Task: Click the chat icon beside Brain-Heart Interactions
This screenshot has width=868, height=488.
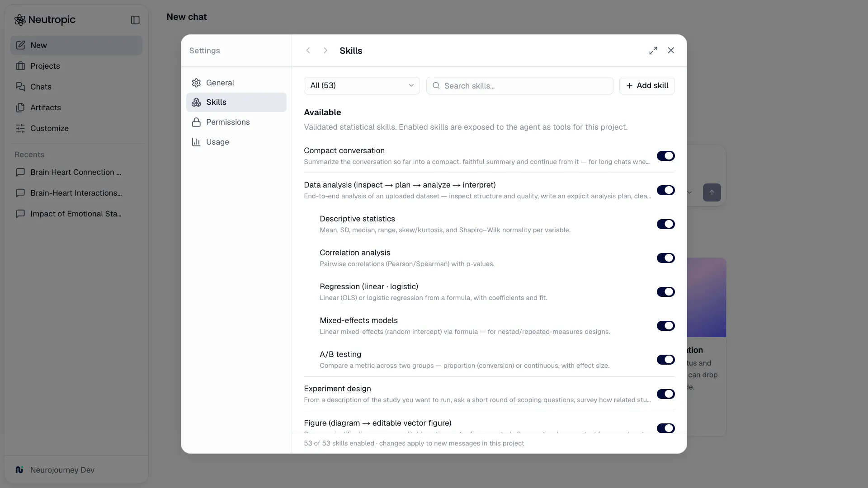Action: [x=20, y=193]
